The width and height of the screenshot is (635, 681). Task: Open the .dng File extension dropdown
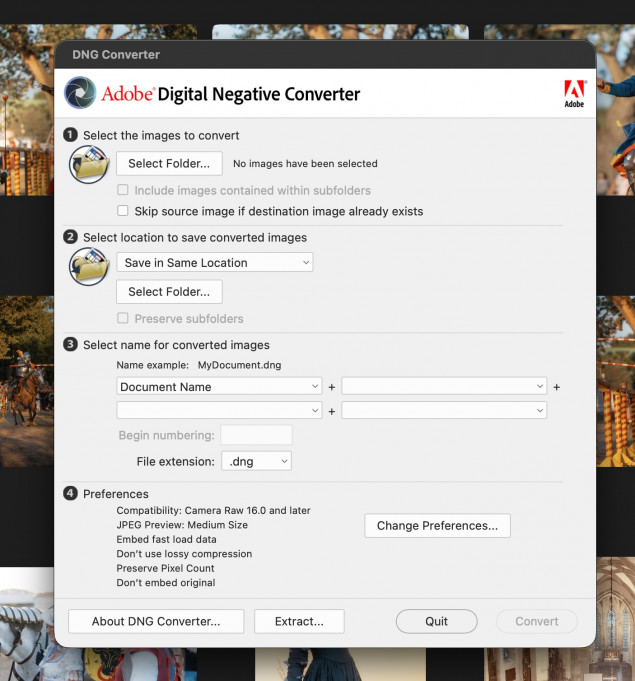tap(257, 461)
